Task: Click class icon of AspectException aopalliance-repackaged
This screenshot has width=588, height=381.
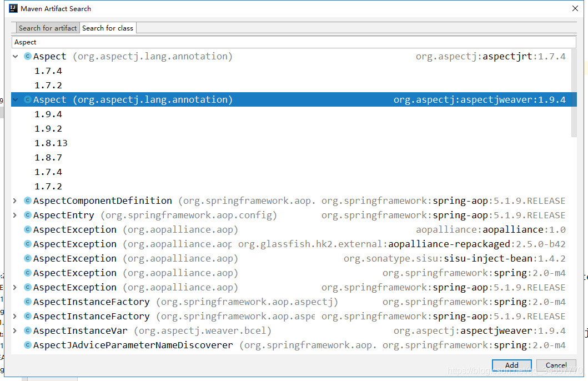Action: click(27, 244)
